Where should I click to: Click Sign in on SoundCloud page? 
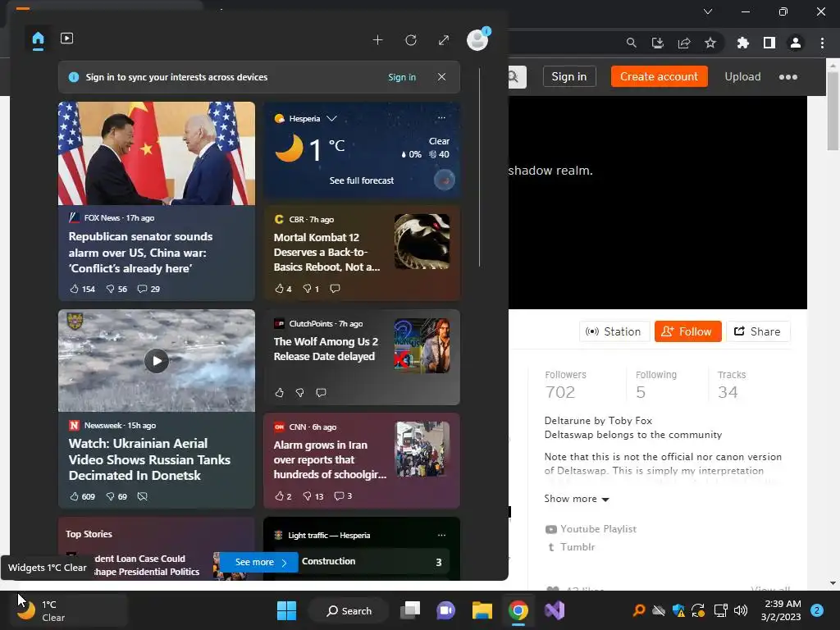pos(569,76)
